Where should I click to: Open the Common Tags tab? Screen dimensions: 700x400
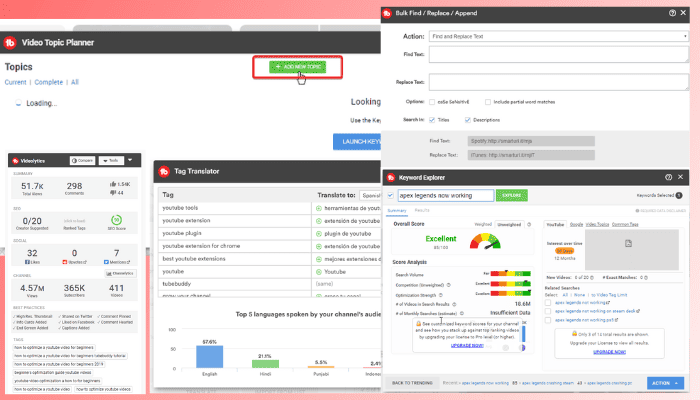click(x=625, y=225)
